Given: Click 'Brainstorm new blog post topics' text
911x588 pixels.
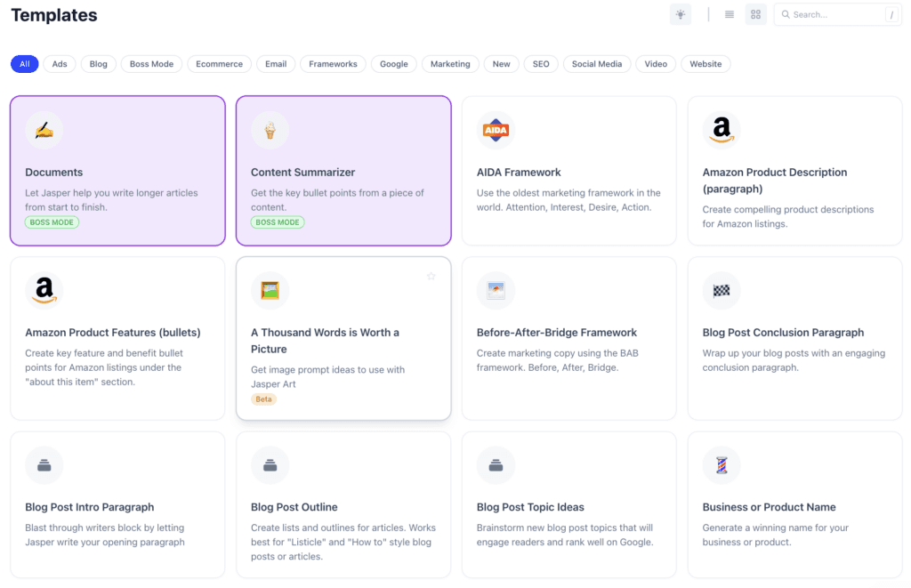Looking at the screenshot, I should tap(565, 535).
